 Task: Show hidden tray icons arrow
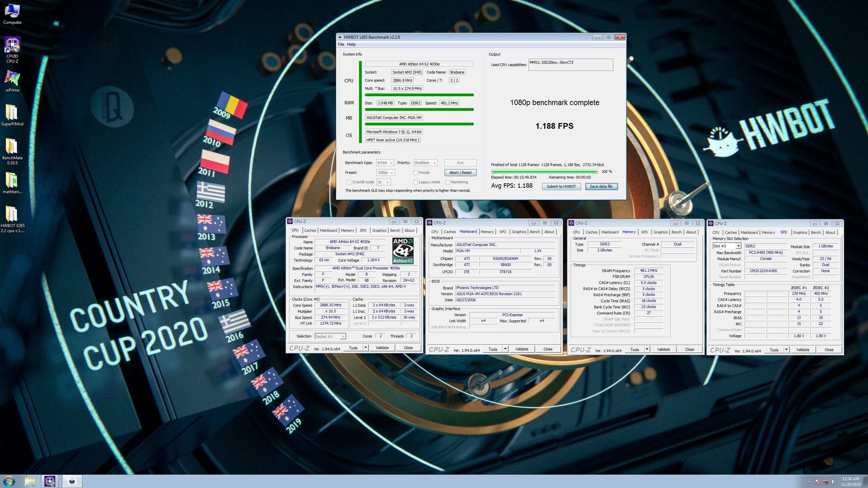point(809,482)
